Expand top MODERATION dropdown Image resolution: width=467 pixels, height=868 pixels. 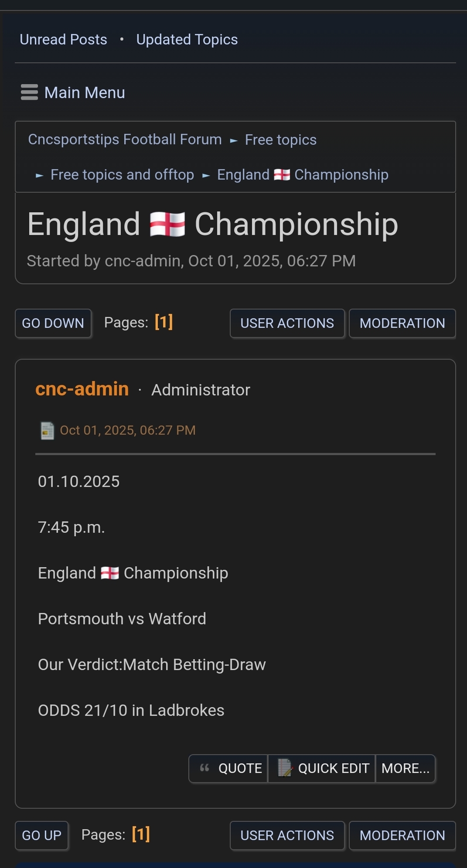pyautogui.click(x=402, y=323)
